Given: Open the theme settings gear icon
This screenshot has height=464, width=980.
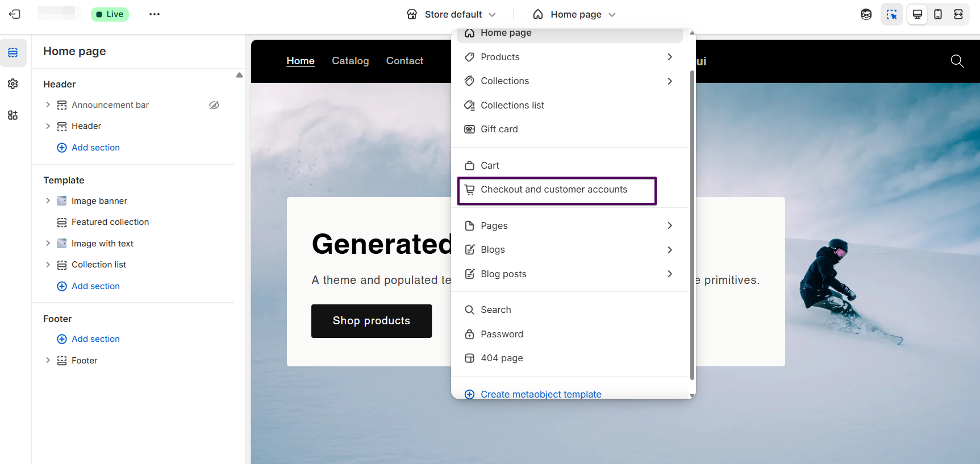Looking at the screenshot, I should (x=13, y=84).
